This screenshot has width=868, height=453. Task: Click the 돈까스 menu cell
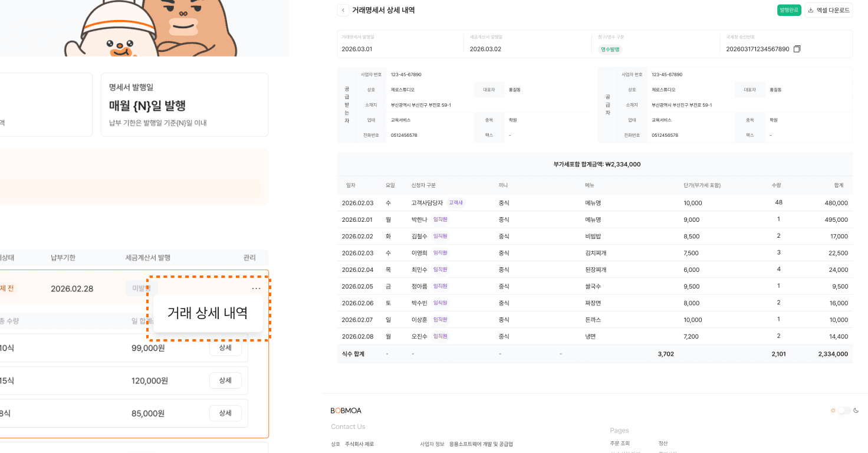coord(593,320)
